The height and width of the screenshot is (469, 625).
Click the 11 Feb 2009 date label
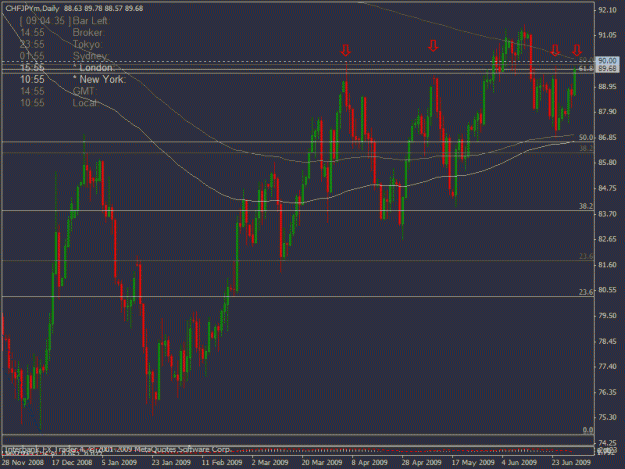click(222, 463)
